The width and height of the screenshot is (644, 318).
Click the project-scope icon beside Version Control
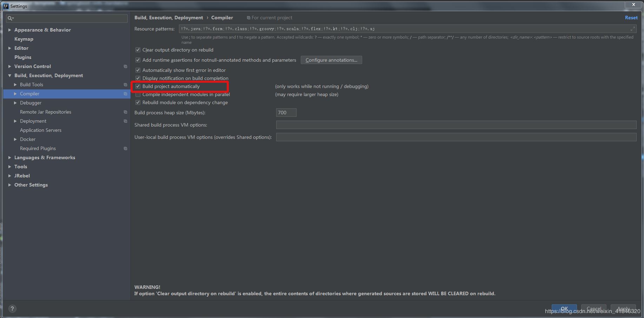point(125,66)
